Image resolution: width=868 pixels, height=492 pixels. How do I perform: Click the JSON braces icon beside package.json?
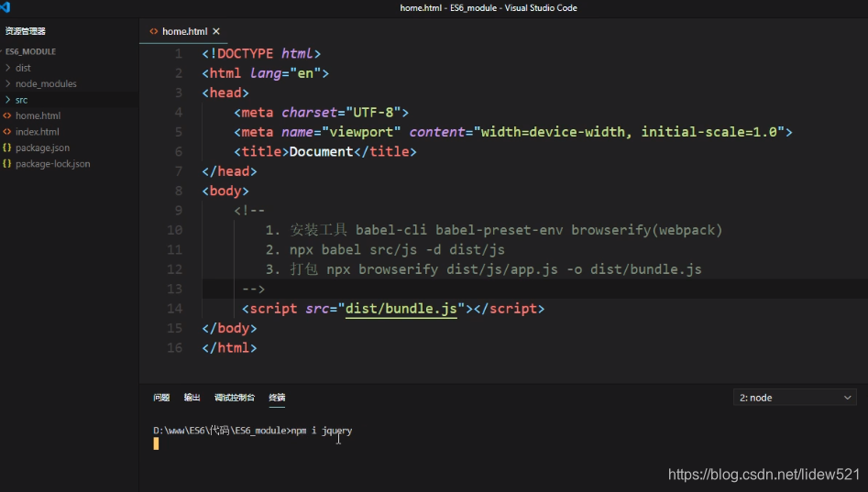click(6, 148)
